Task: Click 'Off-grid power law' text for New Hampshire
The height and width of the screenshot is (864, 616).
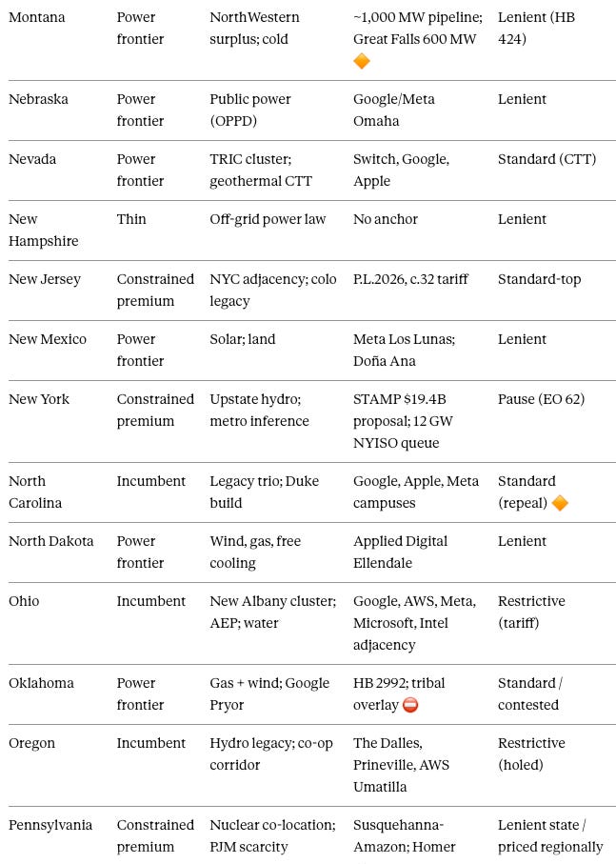Action: pos(268,219)
